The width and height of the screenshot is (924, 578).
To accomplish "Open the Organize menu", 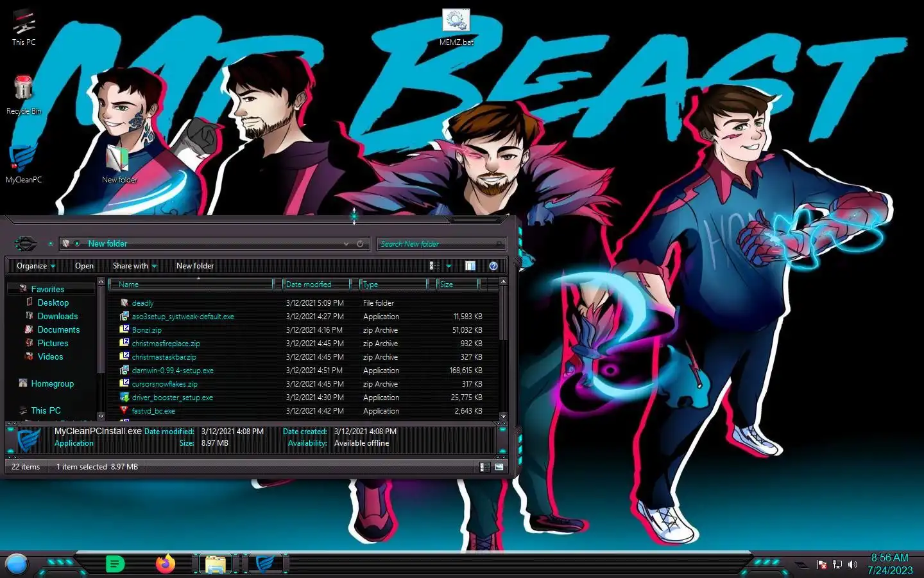I will 36,266.
